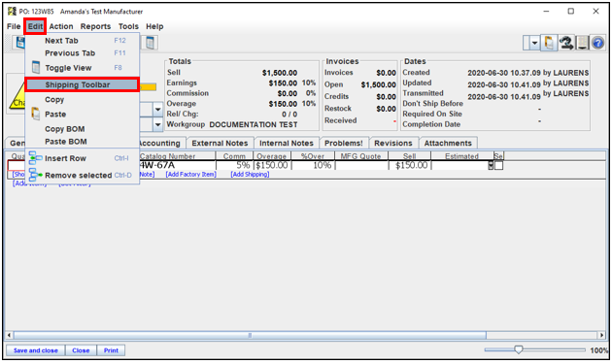Open the Reports menu
This screenshot has width=612, height=364.
(95, 26)
